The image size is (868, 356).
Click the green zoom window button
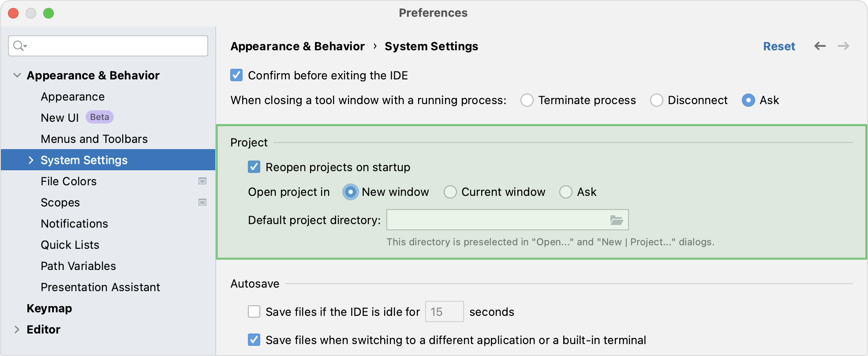coord(49,13)
